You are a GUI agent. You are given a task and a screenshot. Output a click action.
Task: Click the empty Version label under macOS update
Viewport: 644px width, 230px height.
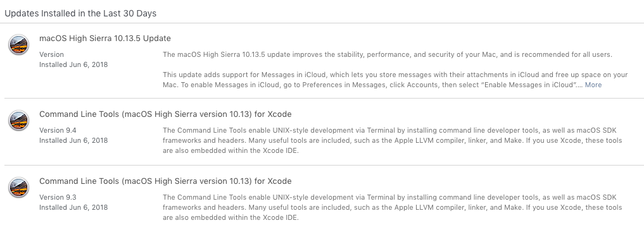click(52, 54)
